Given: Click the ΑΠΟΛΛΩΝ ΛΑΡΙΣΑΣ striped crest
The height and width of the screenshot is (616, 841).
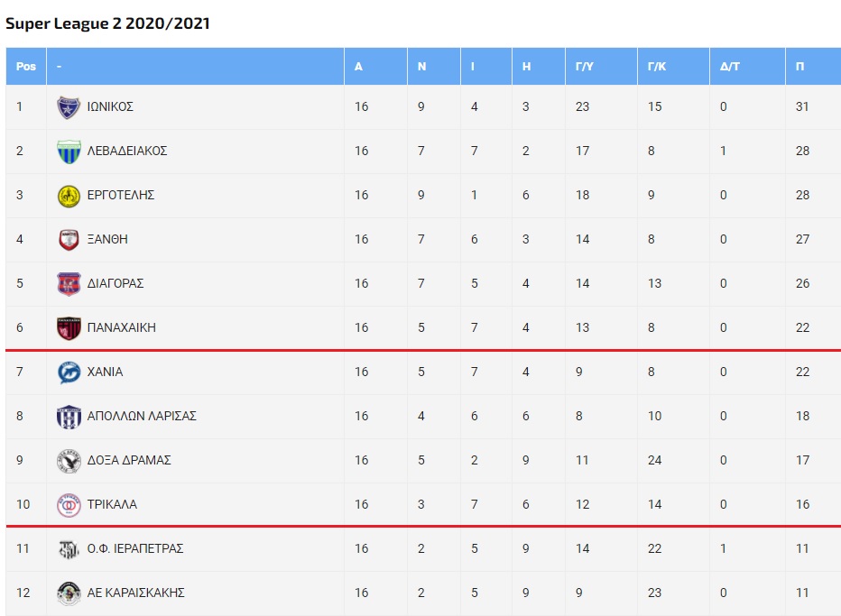Looking at the screenshot, I should (x=69, y=417).
